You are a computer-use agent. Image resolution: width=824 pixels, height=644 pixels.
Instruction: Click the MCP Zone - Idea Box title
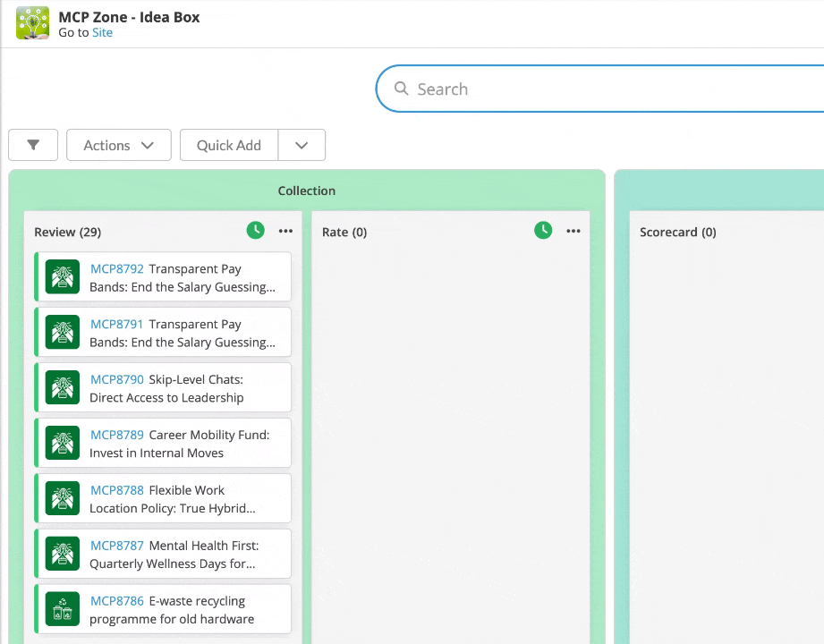[x=129, y=17]
